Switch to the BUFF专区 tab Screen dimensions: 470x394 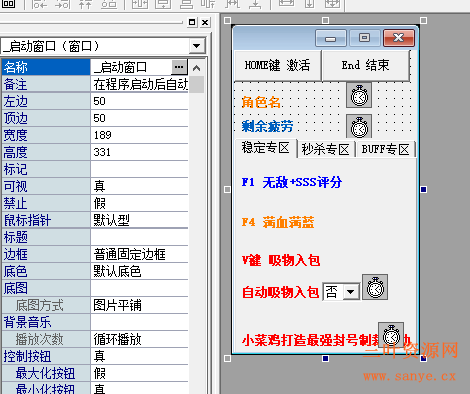tap(386, 149)
